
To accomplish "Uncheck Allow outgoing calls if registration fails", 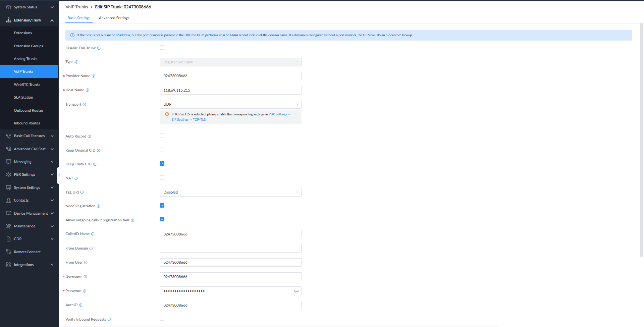I will click(x=162, y=219).
